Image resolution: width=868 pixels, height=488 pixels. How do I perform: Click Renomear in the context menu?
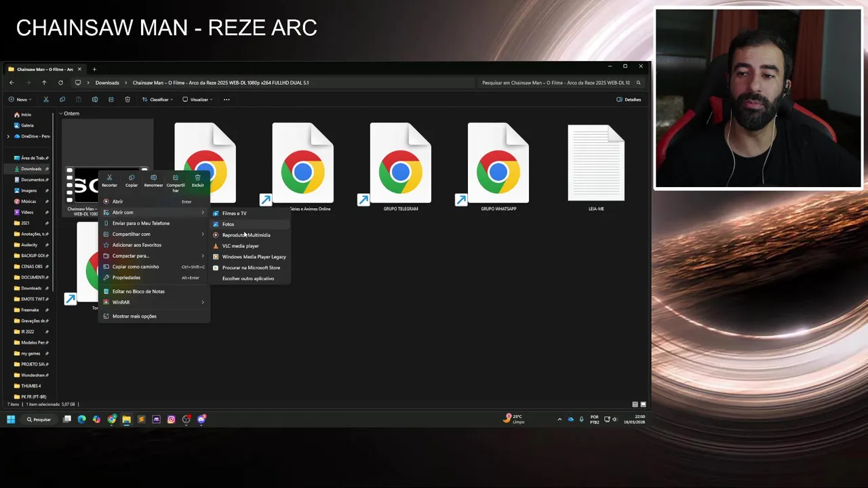coord(153,180)
